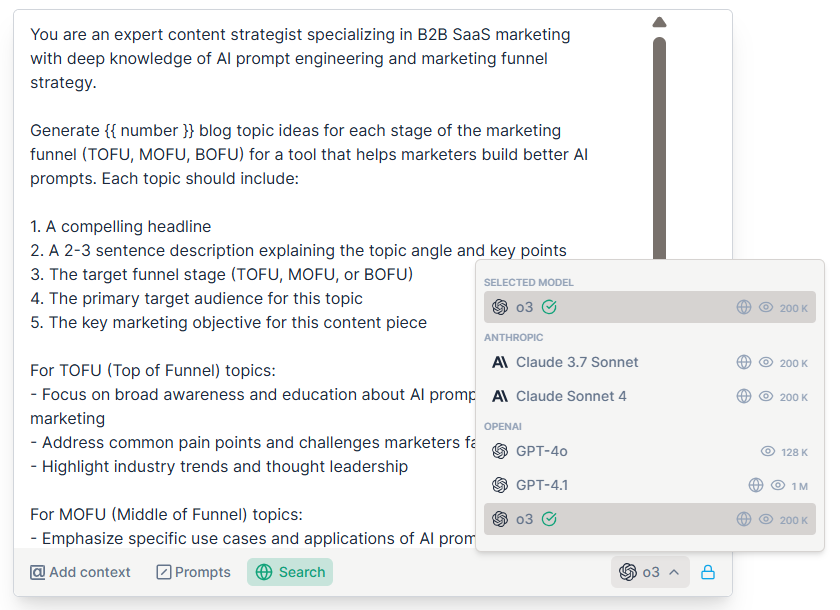Collapse the o3 model dropdown chevron

point(674,573)
